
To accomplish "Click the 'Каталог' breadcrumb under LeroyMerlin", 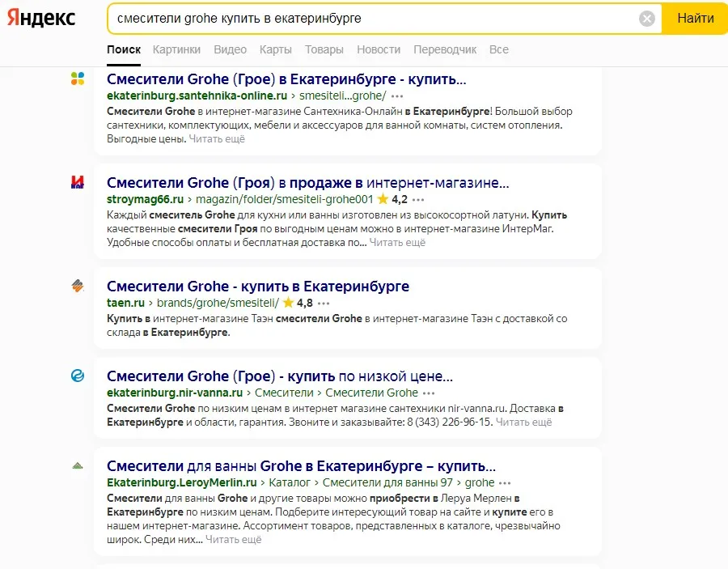I will tap(290, 482).
